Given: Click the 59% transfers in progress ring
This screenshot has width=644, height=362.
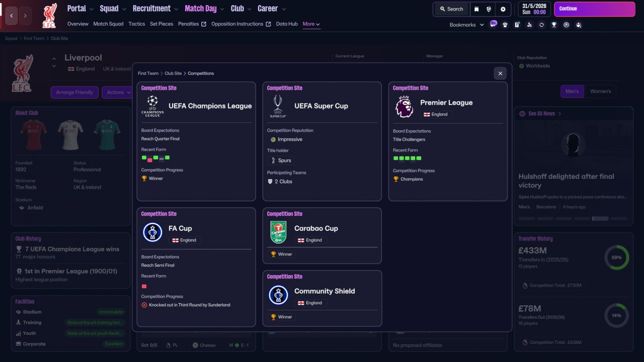Looking at the screenshot, I should 616,257.
